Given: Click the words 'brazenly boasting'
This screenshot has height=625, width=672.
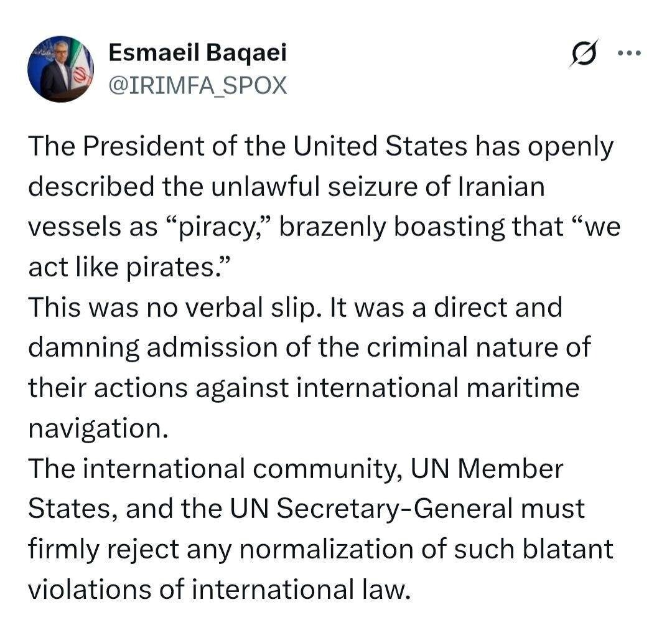Looking at the screenshot, I should [x=391, y=227].
